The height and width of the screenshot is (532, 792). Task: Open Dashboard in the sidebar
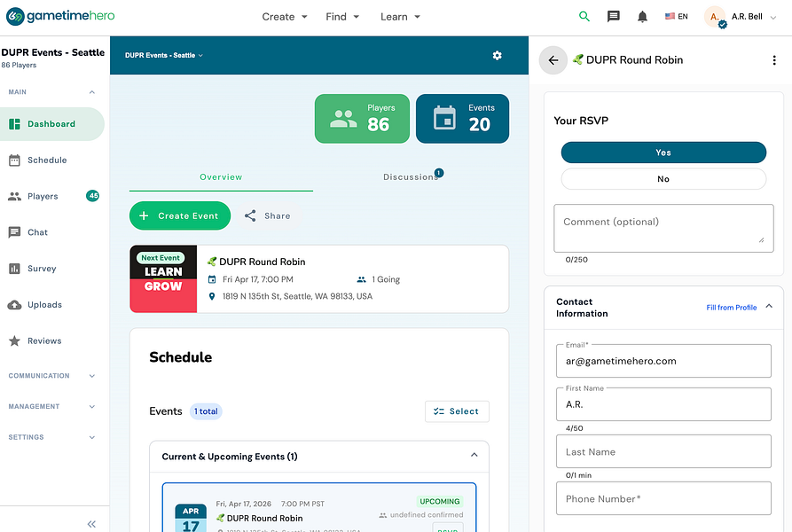[52, 124]
